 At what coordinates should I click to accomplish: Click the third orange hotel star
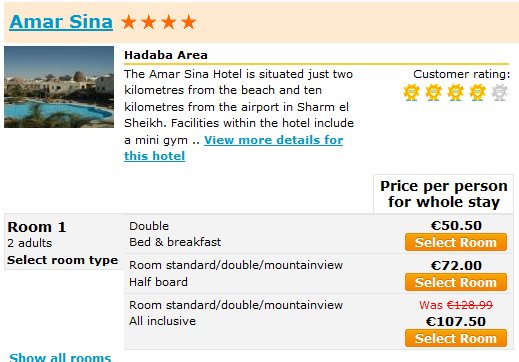pyautogui.click(x=169, y=22)
